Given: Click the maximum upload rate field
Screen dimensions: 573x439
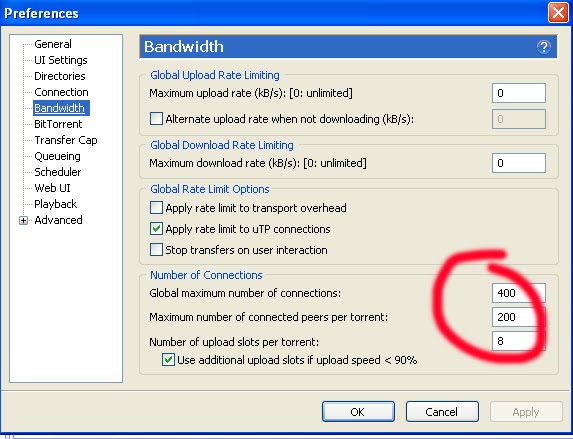Looking at the screenshot, I should (x=519, y=93).
